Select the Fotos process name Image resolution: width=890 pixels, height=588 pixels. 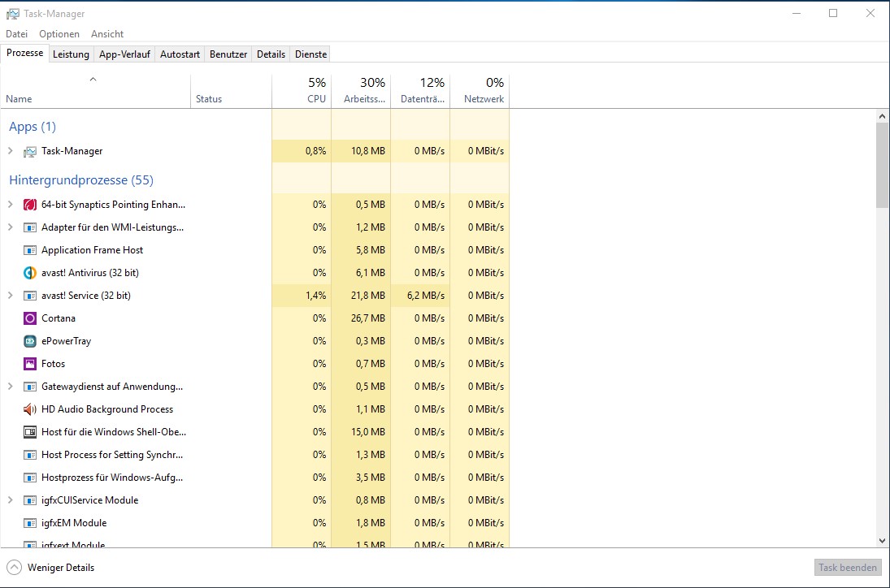[54, 364]
